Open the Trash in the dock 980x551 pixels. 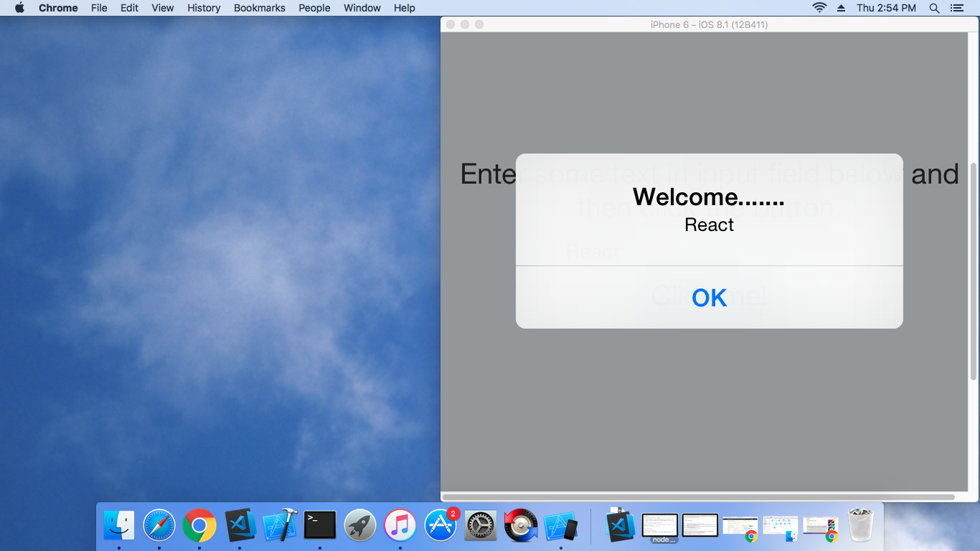click(x=860, y=526)
